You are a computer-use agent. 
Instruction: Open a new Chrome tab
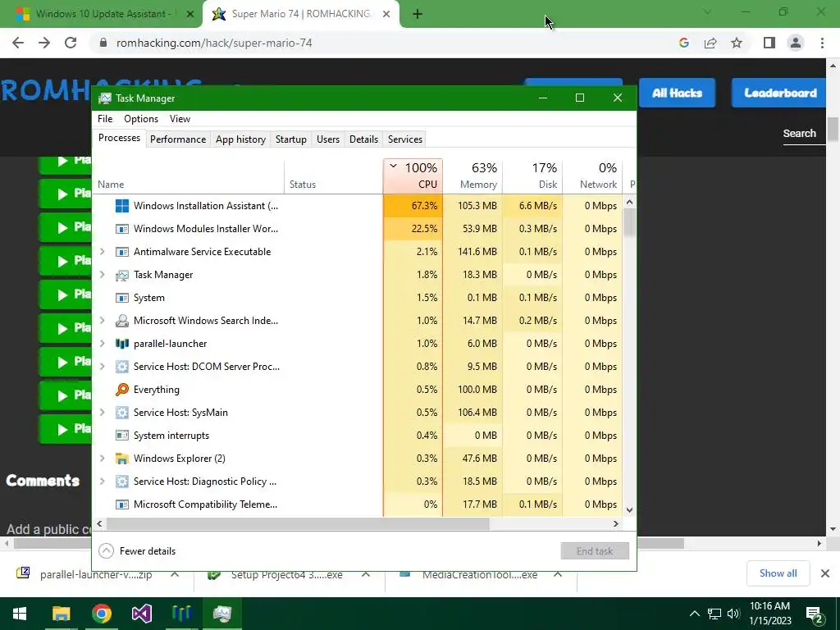(x=418, y=14)
